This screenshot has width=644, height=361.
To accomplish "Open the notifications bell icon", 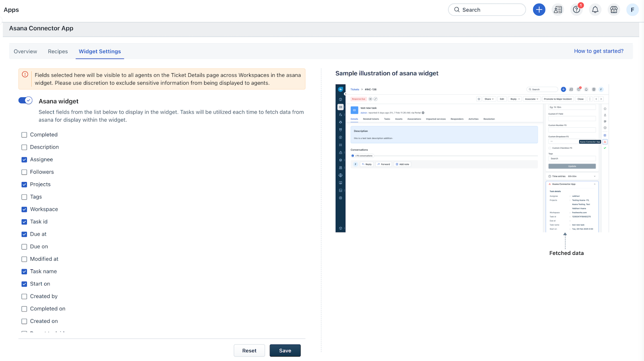I will tap(595, 10).
